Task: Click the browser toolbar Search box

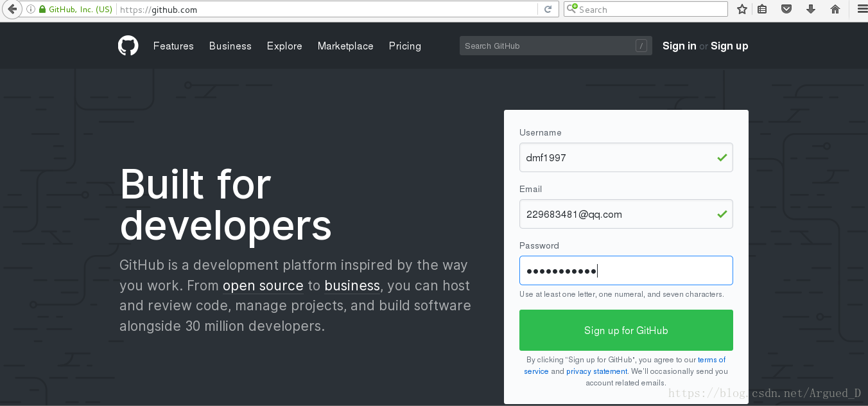Action: pyautogui.click(x=646, y=9)
